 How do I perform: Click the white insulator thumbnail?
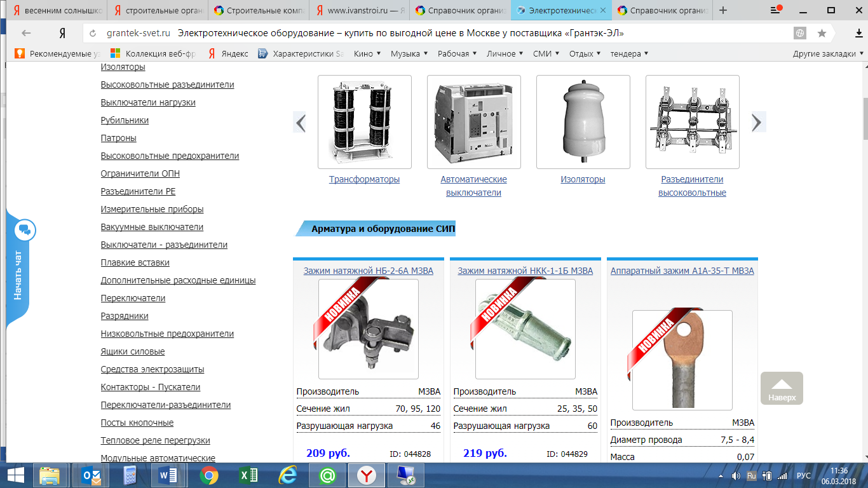tap(583, 122)
